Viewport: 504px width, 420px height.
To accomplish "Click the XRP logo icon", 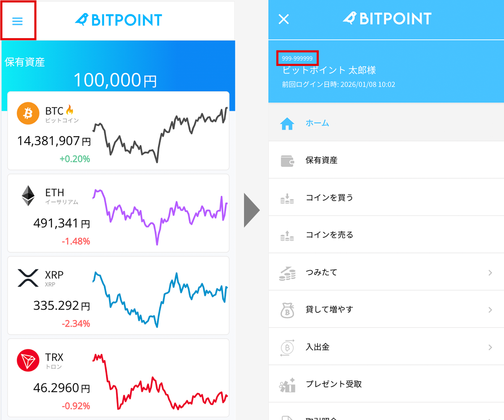I will pos(28,278).
